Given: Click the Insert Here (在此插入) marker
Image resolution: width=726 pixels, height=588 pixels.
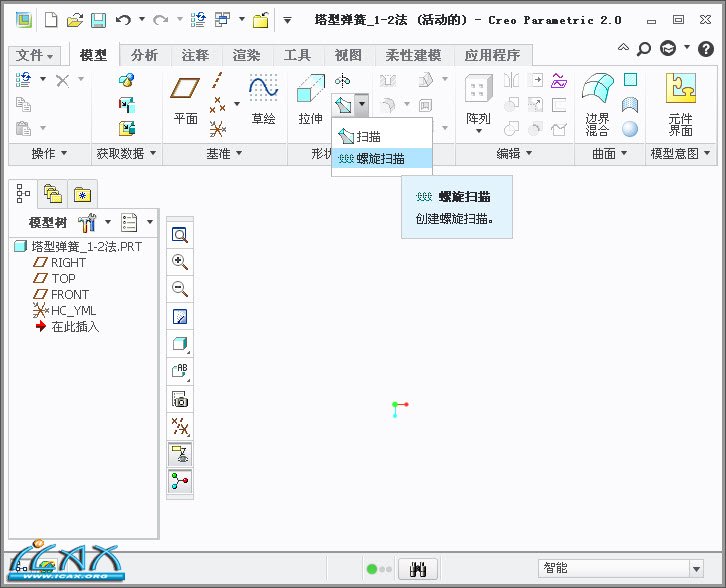Looking at the screenshot, I should point(68,326).
